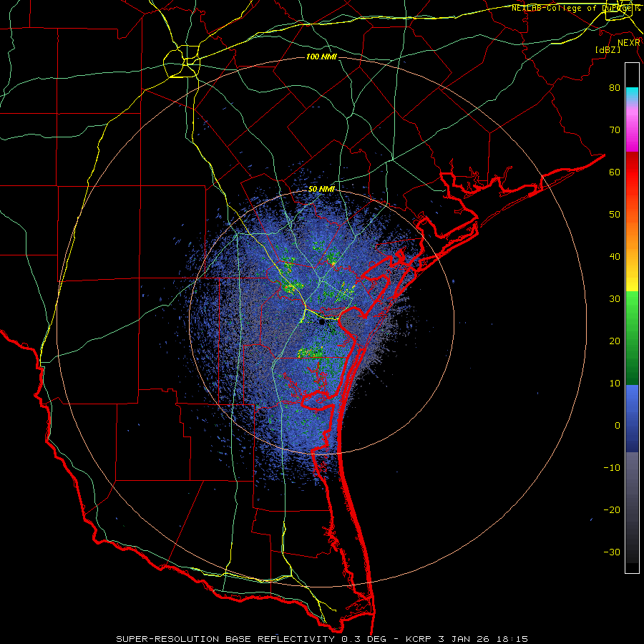Click the 40 value on dBZ scale
Screen dimensions: 644x644
point(615,256)
